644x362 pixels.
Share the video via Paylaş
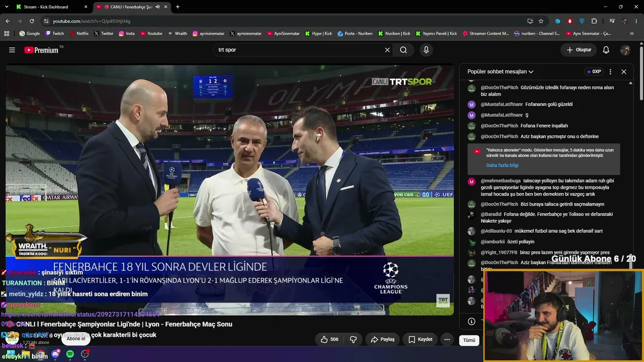click(x=382, y=339)
